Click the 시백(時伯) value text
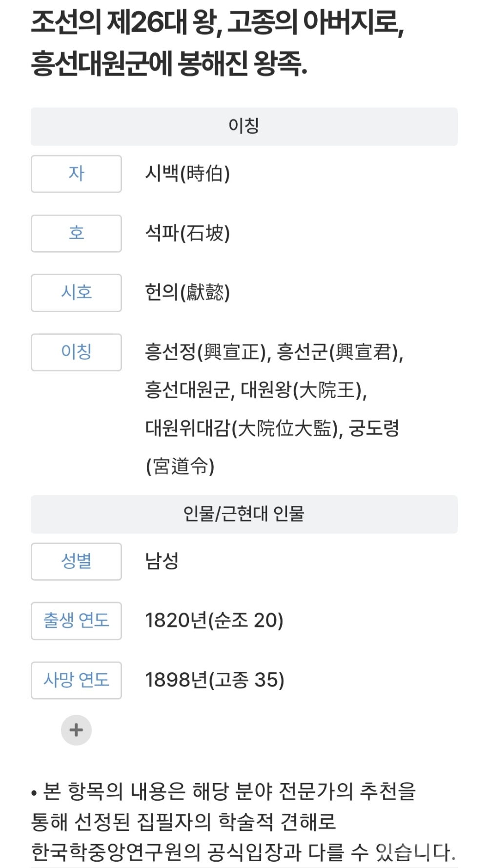 point(187,174)
